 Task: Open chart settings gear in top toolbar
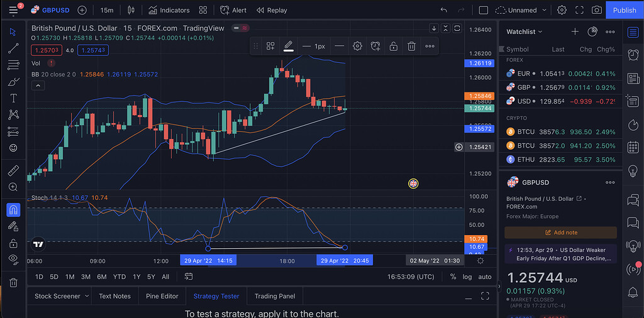(x=562, y=10)
